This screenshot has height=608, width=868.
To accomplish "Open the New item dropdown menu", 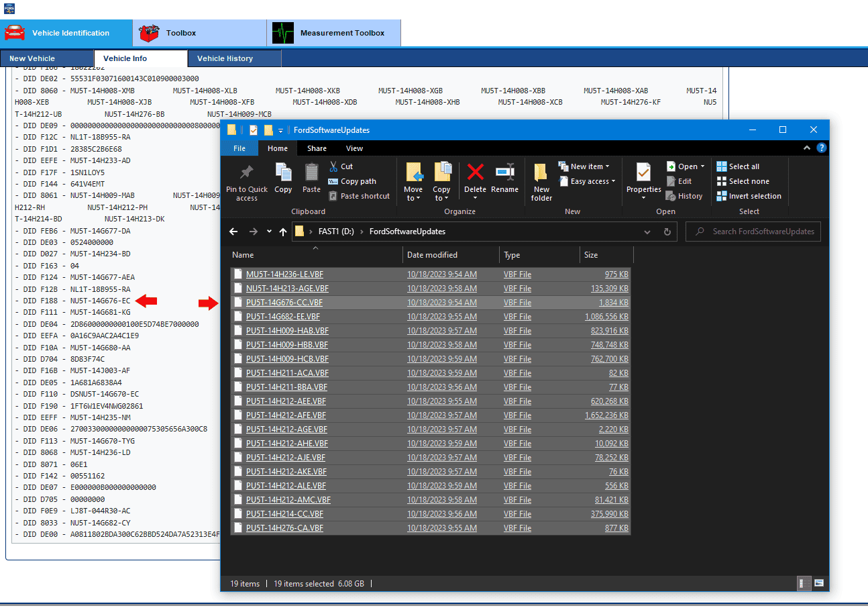I will pyautogui.click(x=584, y=166).
